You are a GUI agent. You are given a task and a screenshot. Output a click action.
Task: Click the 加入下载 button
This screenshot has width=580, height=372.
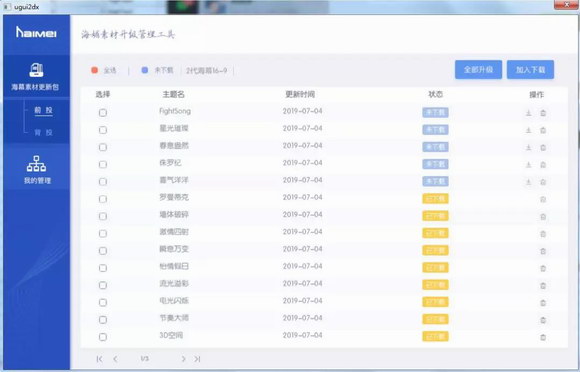tap(530, 70)
